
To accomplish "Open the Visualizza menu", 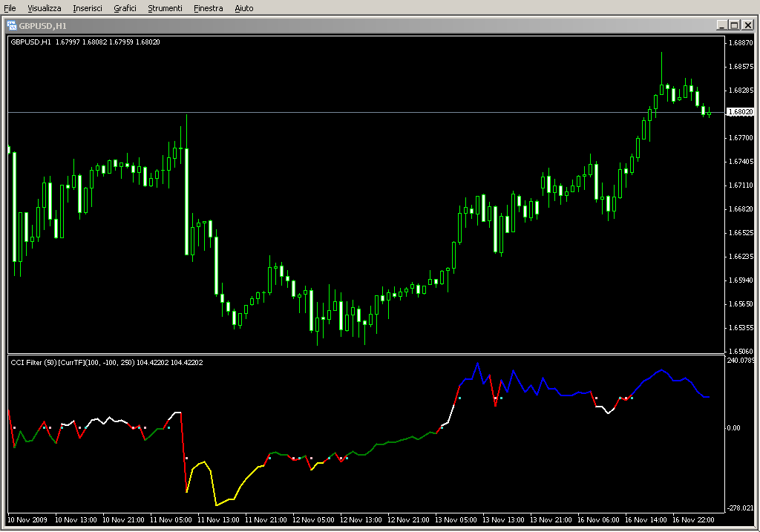I will click(44, 8).
